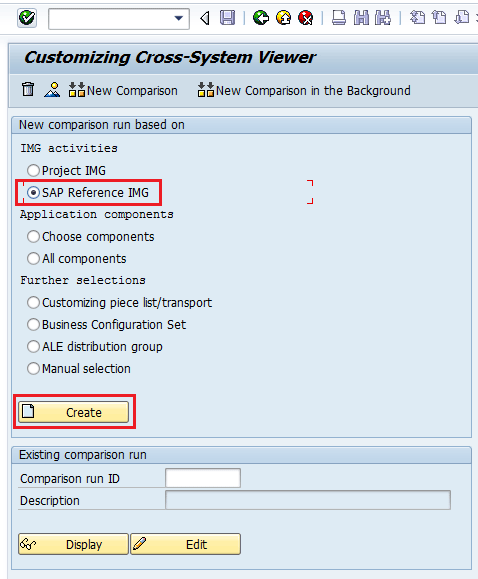The width and height of the screenshot is (478, 579).
Task: Click the Find binoculars icon
Action: coord(361,18)
